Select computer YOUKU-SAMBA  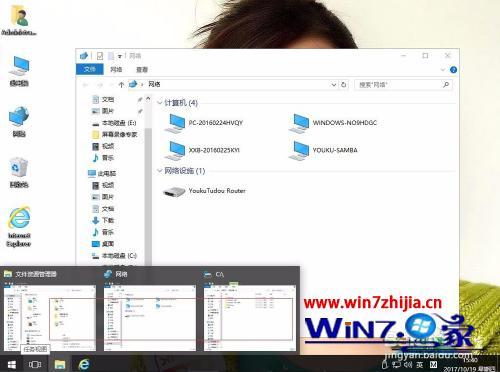point(323,150)
